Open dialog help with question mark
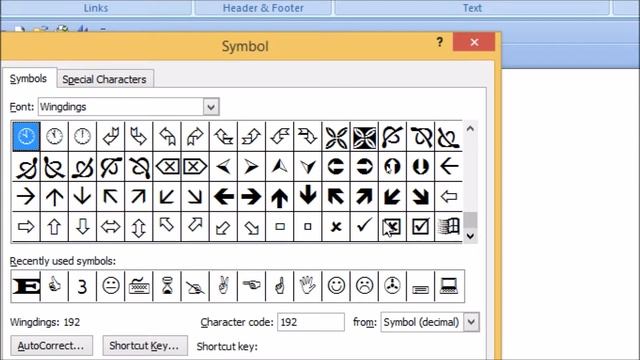Viewport: 640px width, 360px height. (440, 42)
